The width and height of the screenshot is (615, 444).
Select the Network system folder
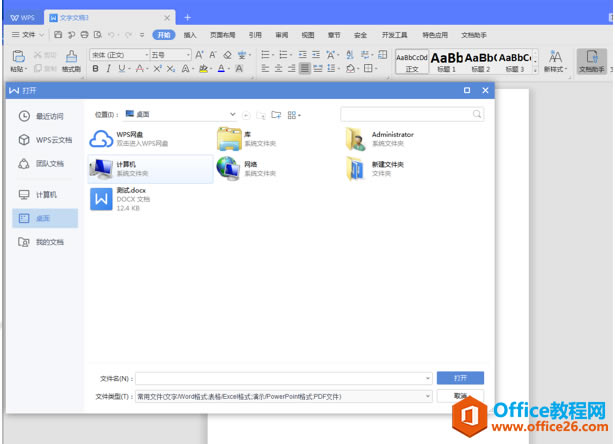point(277,169)
